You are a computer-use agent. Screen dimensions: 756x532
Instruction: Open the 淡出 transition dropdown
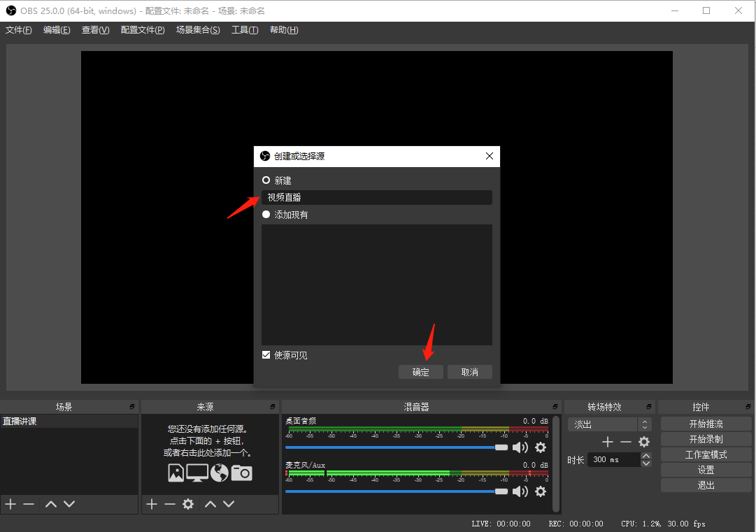(610, 424)
